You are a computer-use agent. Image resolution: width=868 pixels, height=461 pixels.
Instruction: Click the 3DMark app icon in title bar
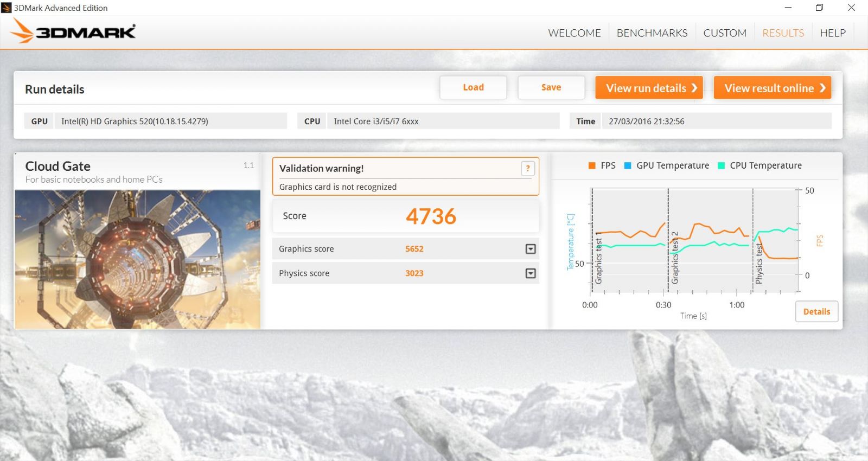[7, 8]
